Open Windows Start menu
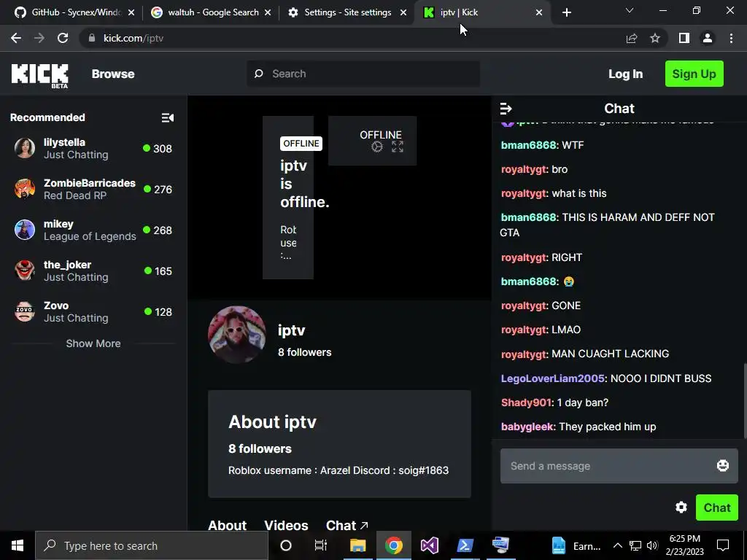Viewport: 747px width, 560px height. (18, 545)
